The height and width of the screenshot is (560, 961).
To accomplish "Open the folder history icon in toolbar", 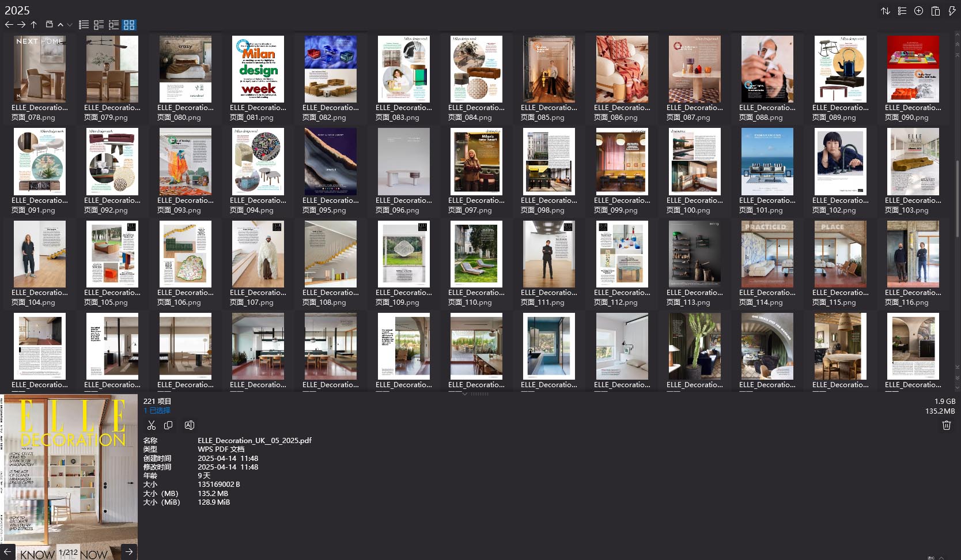I will click(50, 25).
